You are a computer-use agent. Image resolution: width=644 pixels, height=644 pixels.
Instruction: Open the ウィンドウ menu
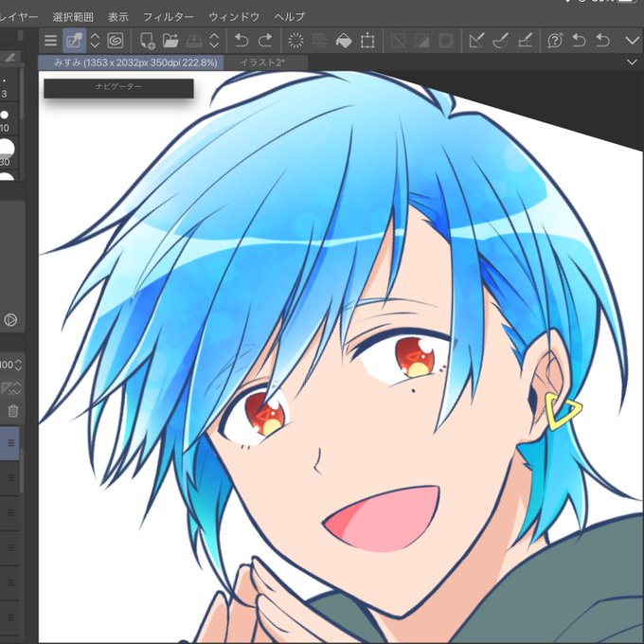pyautogui.click(x=234, y=17)
